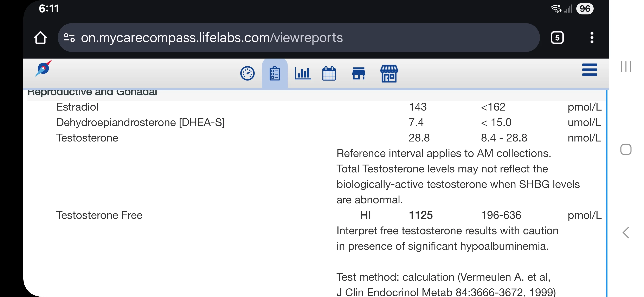Open the marketplace shop icon
Screen dimensions: 644x297
pyautogui.click(x=389, y=74)
